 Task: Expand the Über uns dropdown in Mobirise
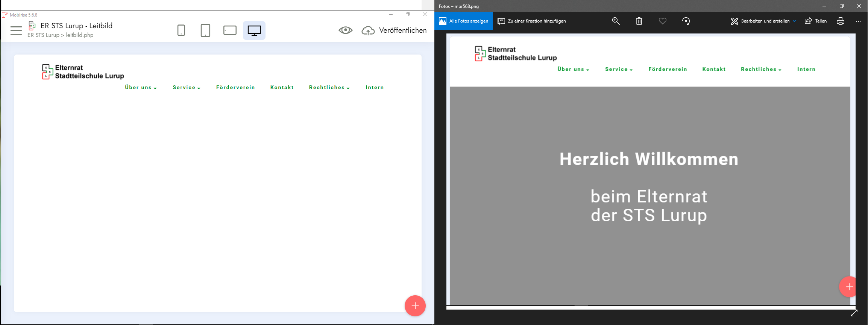tap(141, 88)
